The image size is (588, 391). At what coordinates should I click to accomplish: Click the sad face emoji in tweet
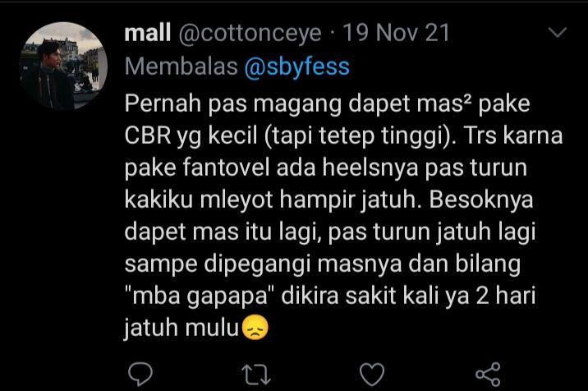[x=255, y=328]
